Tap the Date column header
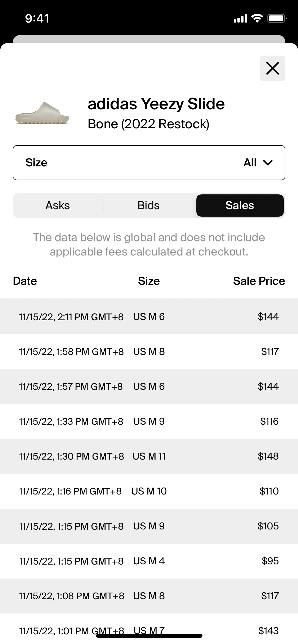298x644 pixels. (25, 281)
